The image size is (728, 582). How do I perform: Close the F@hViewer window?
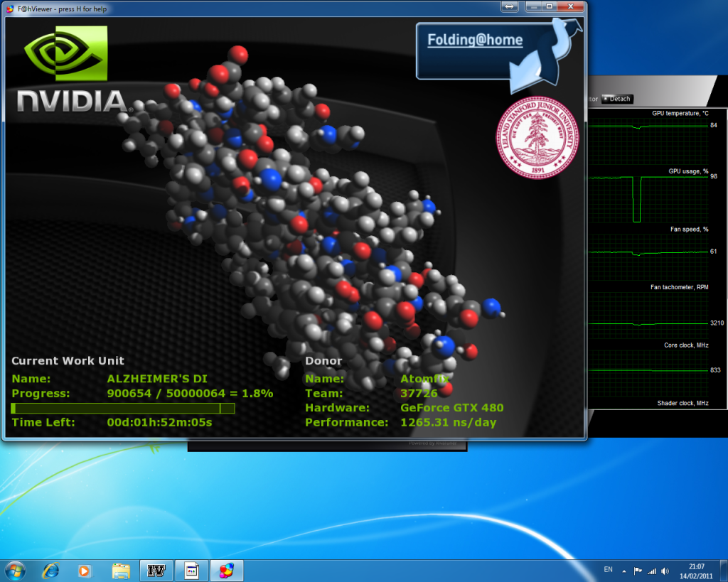click(x=571, y=6)
